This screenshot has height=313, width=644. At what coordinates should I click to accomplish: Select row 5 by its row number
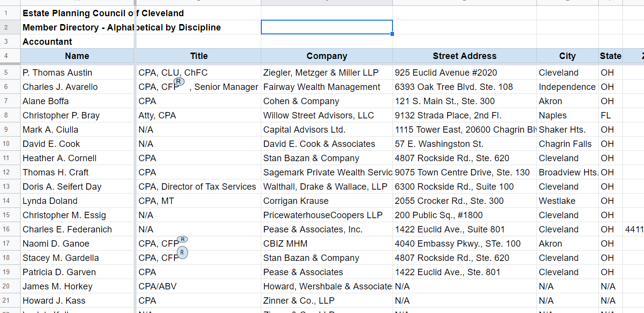(x=6, y=73)
